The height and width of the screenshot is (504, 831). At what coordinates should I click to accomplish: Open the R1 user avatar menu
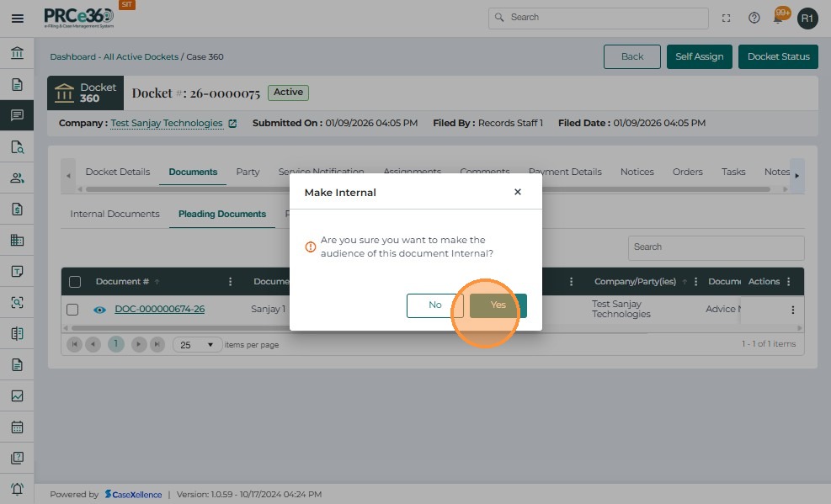tap(807, 19)
